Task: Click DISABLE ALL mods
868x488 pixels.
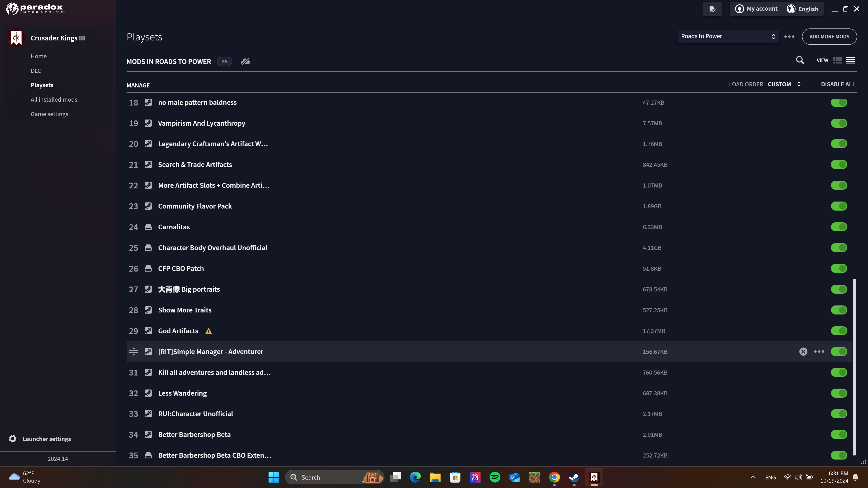Action: coord(838,84)
